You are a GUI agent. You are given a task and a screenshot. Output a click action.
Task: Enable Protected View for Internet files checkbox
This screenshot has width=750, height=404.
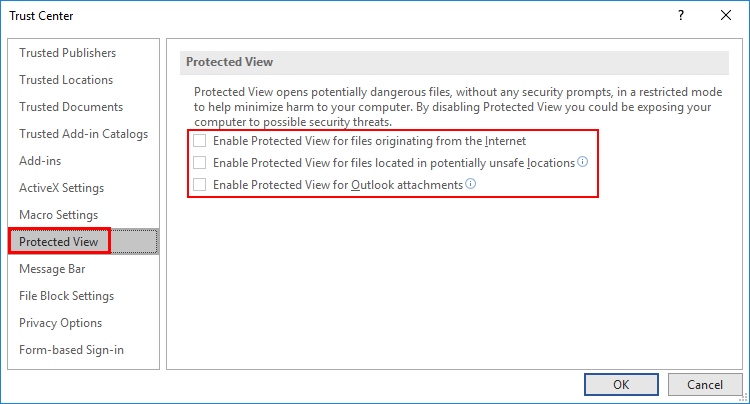(199, 141)
